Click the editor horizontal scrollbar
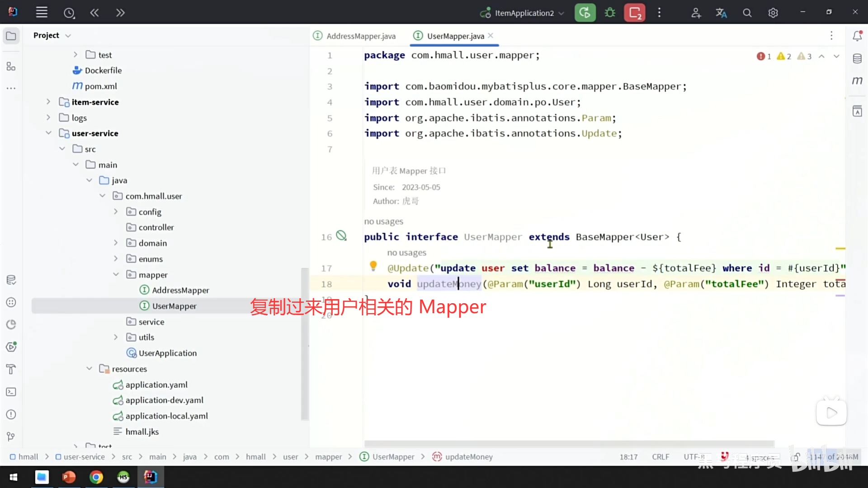Image resolution: width=868 pixels, height=488 pixels. [x=569, y=444]
